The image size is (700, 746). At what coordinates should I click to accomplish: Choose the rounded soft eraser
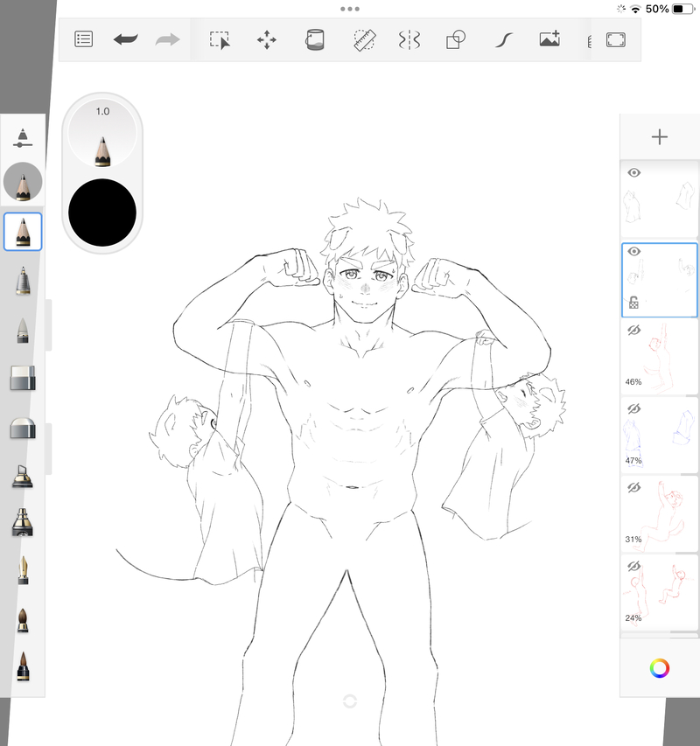[23, 428]
